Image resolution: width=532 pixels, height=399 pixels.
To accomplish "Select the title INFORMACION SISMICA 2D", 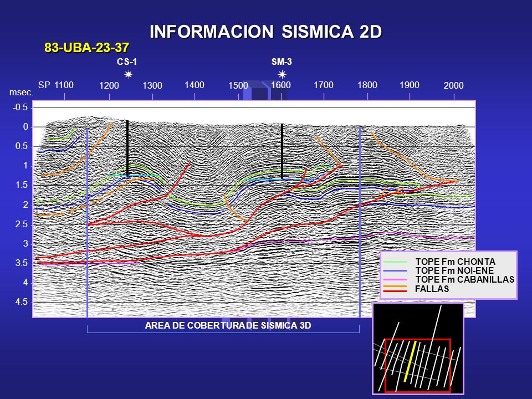I will point(266,32).
